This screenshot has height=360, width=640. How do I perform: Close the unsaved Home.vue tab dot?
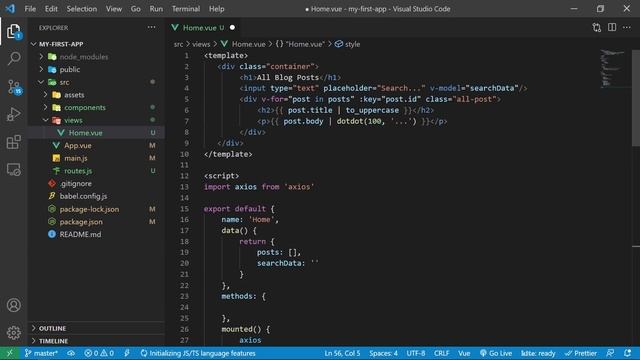[232, 27]
